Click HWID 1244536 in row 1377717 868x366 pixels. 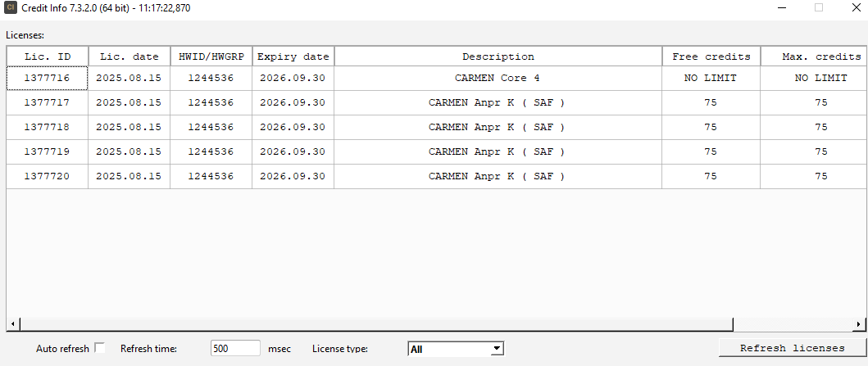click(211, 103)
